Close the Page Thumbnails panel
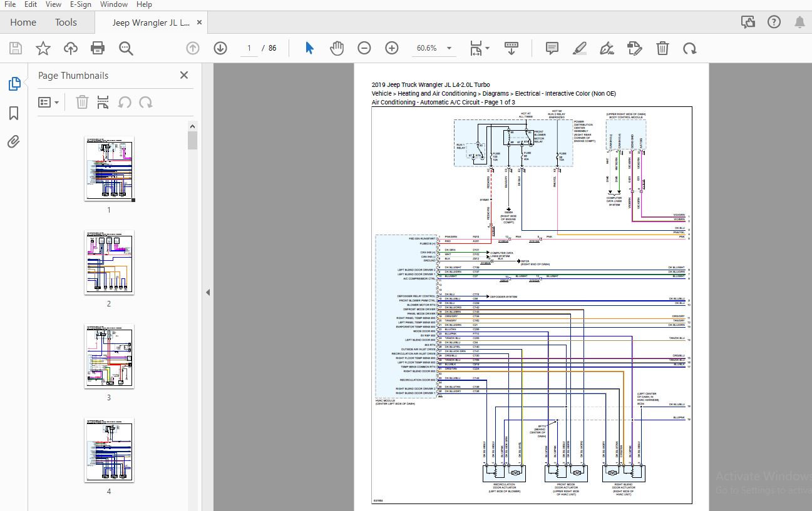 [x=184, y=75]
